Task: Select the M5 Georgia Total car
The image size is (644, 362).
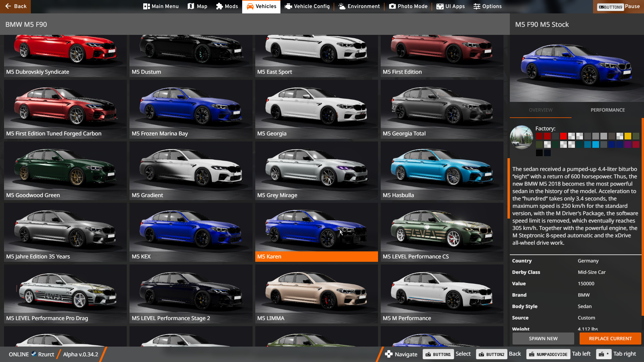Action: [442, 109]
